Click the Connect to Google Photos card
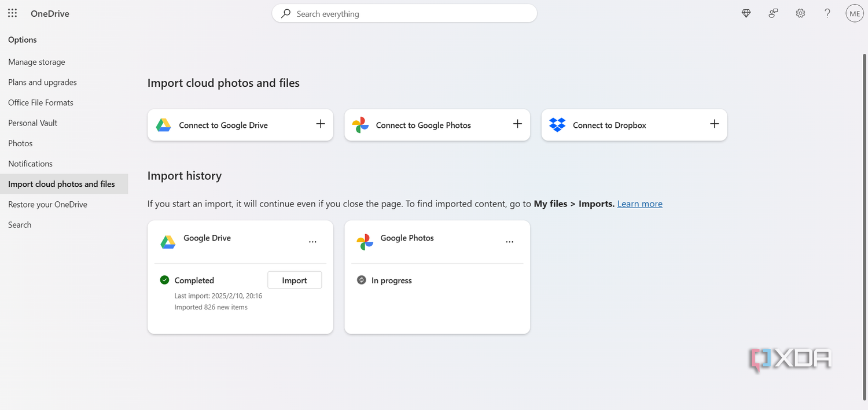The width and height of the screenshot is (868, 410). click(x=437, y=125)
